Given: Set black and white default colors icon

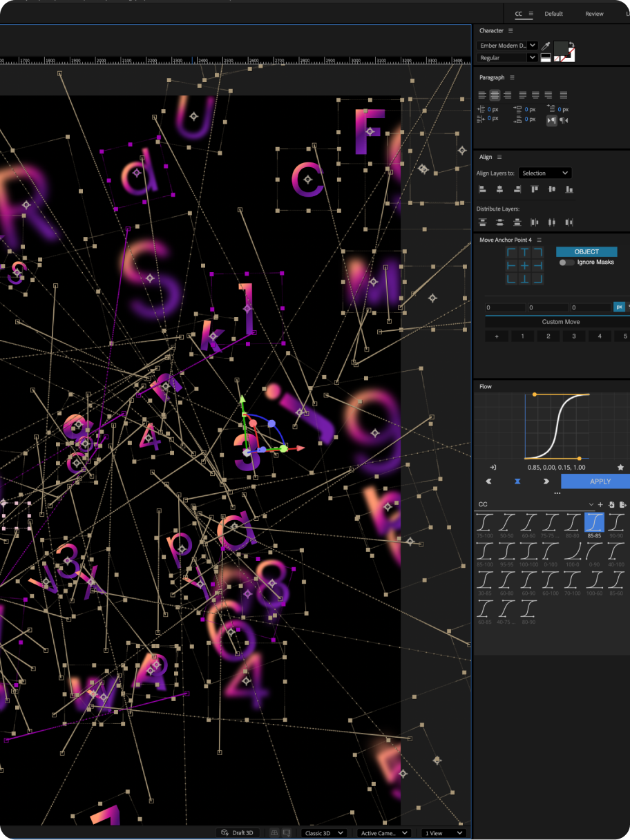Looking at the screenshot, I should coord(545,58).
